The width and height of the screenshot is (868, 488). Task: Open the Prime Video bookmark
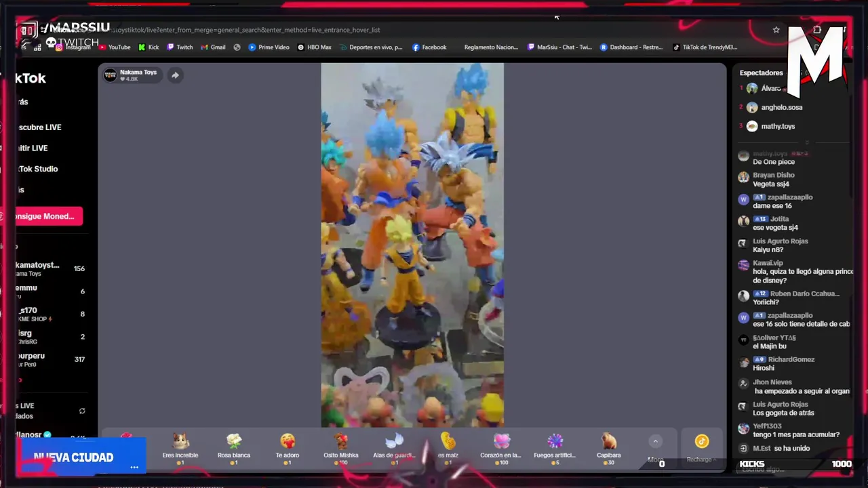click(x=269, y=47)
